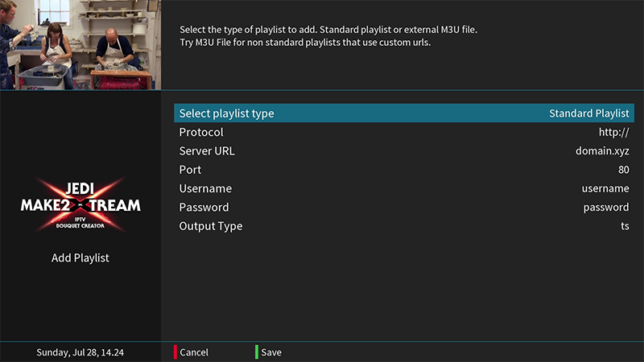Click the Add Playlist screen title
This screenshot has width=644, height=362.
coord(80,258)
